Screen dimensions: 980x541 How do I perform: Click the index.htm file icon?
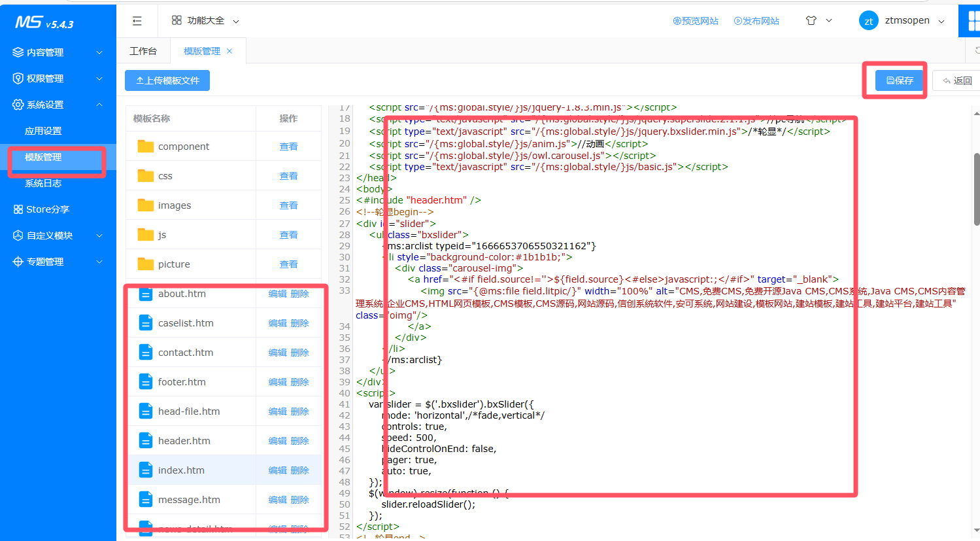[146, 470]
